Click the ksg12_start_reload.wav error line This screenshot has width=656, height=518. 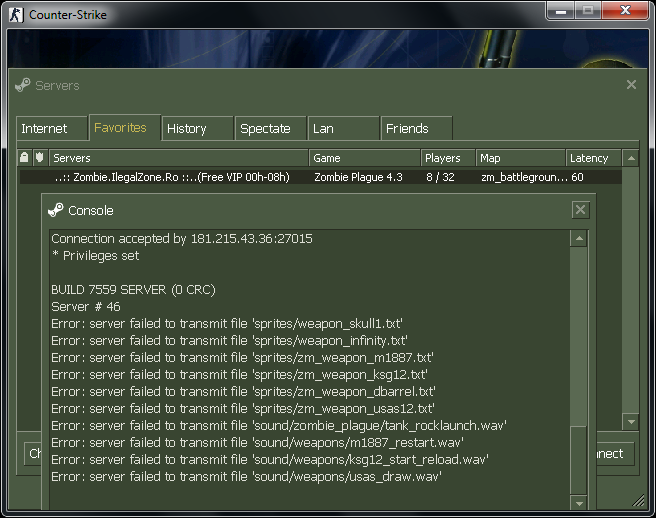(270, 459)
